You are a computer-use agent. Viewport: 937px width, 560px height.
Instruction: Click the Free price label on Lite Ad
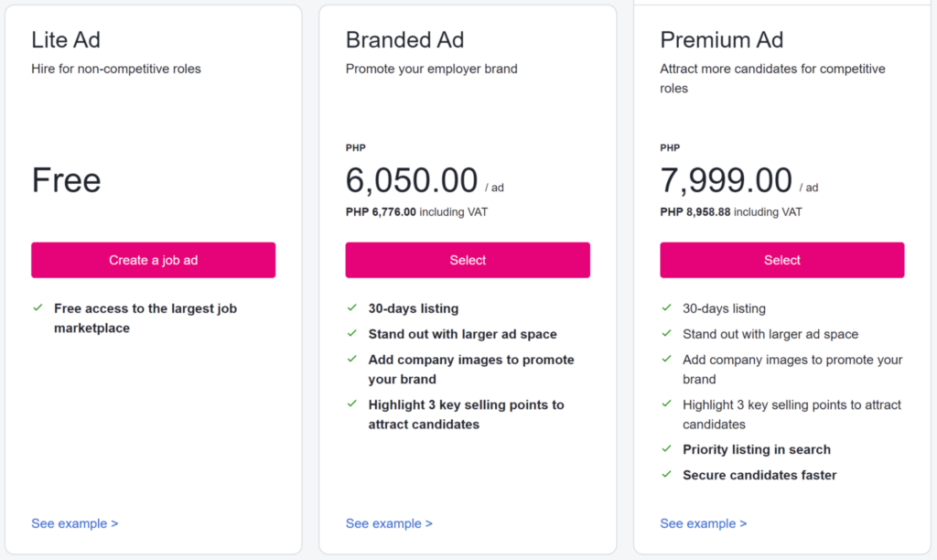tap(66, 180)
